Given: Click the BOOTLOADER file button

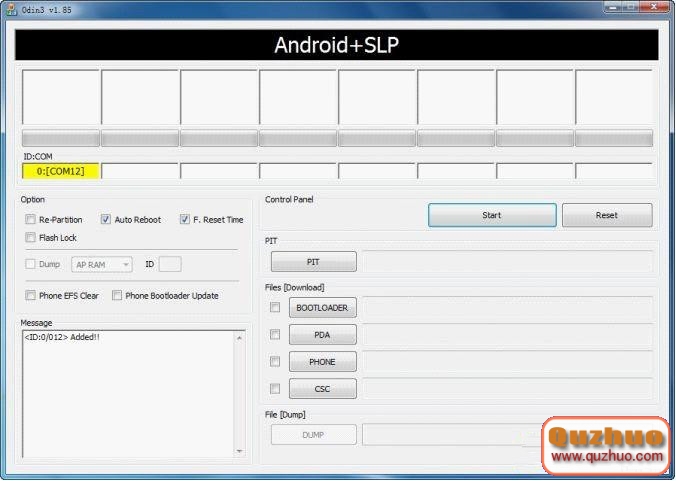Looking at the screenshot, I should pyautogui.click(x=322, y=308).
